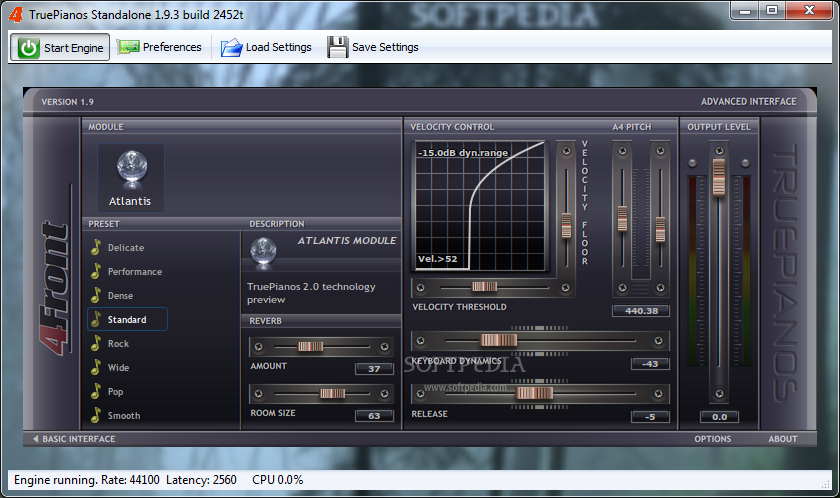The height and width of the screenshot is (498, 840).
Task: Choose the Rock preset
Action: click(x=118, y=343)
